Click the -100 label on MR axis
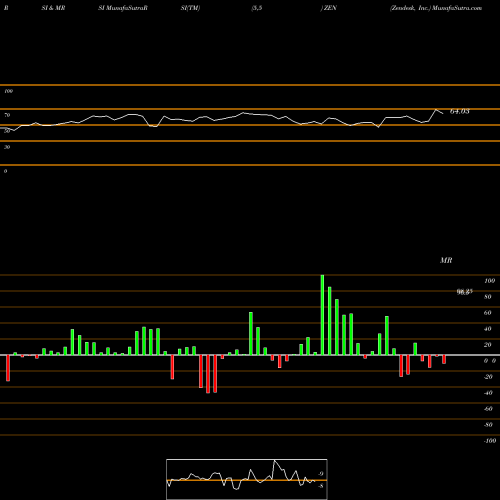This screenshot has height=500, width=500. point(490,441)
